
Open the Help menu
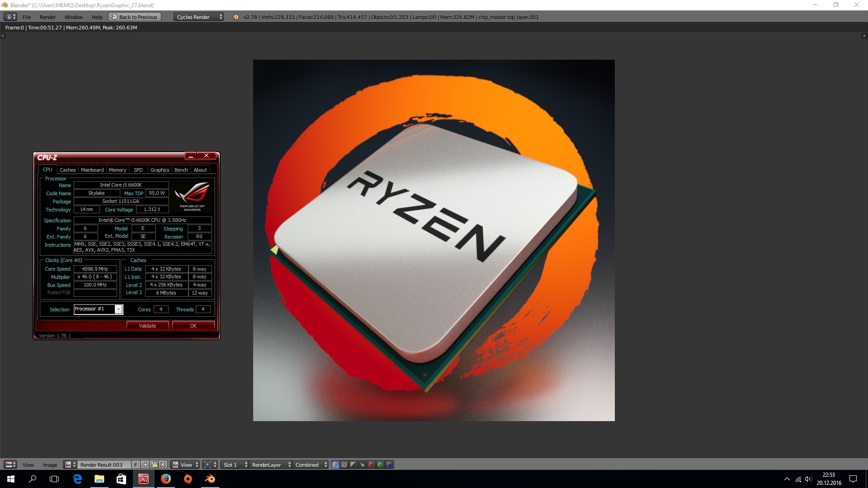pyautogui.click(x=97, y=17)
